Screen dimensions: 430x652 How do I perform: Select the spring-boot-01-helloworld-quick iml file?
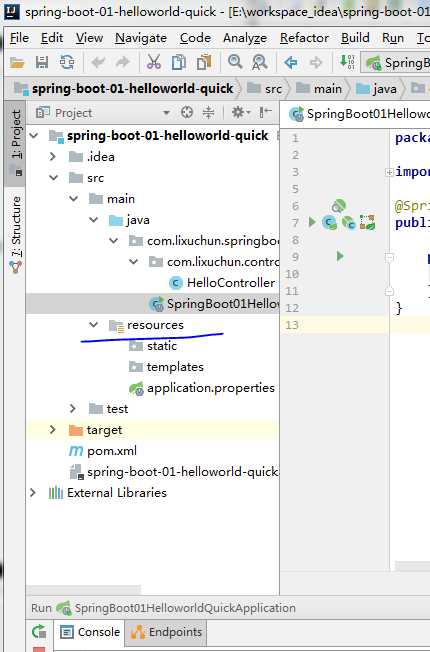coord(174,472)
